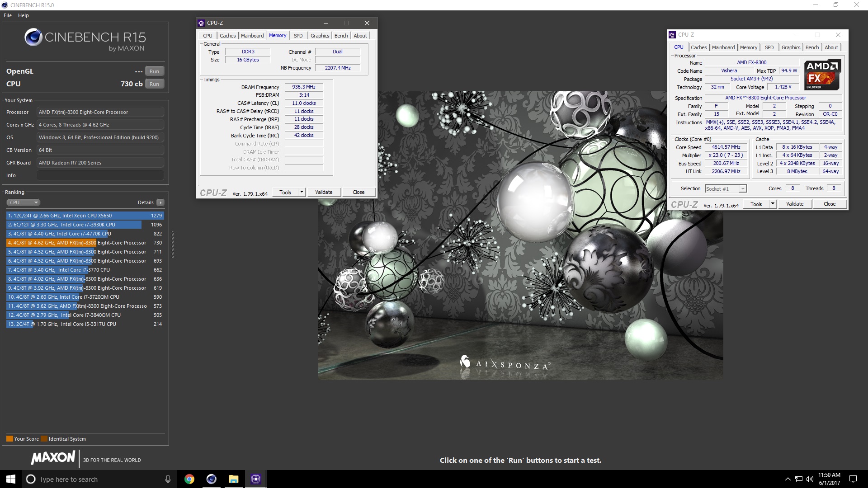This screenshot has height=489, width=868.
Task: Click the Cortana microphone icon
Action: (x=168, y=479)
